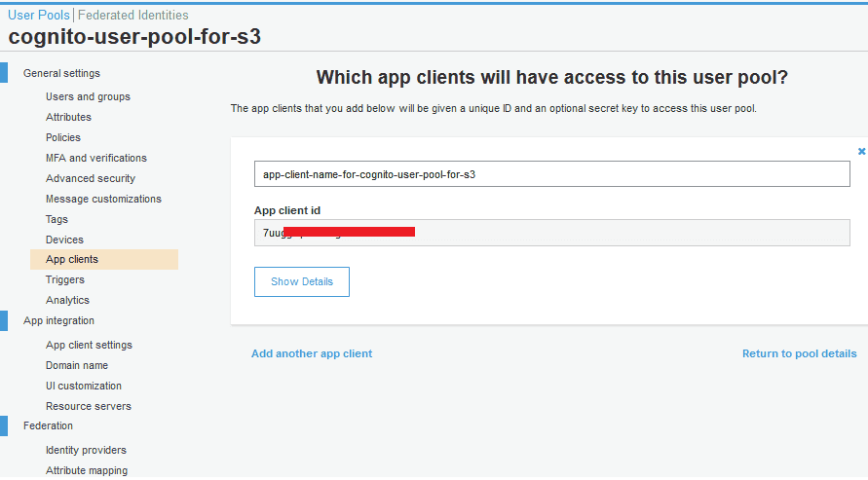Go to Domain name settings
Screen dimensions: 868x480
pos(77,365)
